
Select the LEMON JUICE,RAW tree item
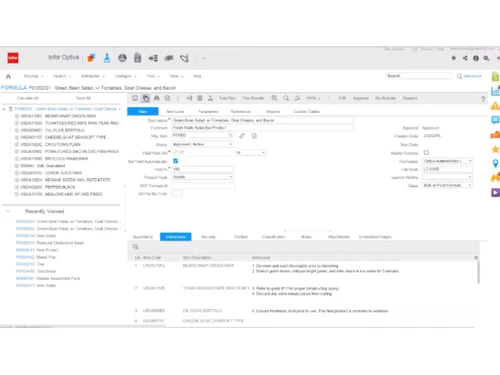click(51, 173)
